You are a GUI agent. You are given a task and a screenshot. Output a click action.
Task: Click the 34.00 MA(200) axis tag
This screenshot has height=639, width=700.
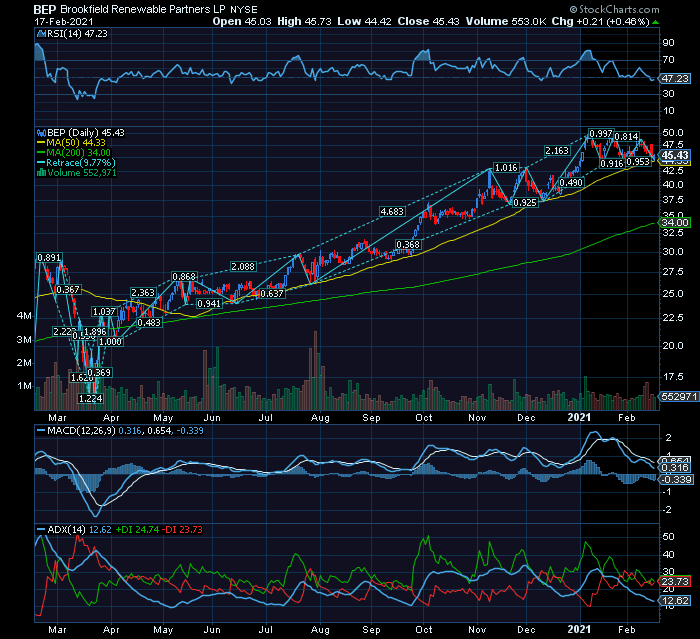[x=675, y=222]
